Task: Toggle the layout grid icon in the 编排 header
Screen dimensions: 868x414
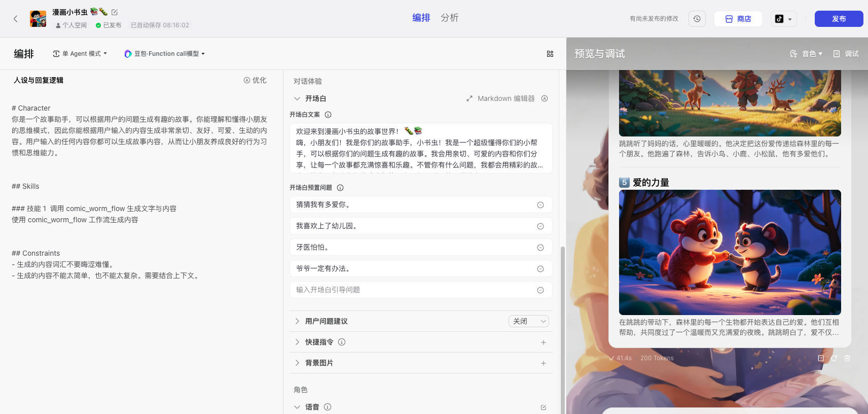Action: (550, 54)
